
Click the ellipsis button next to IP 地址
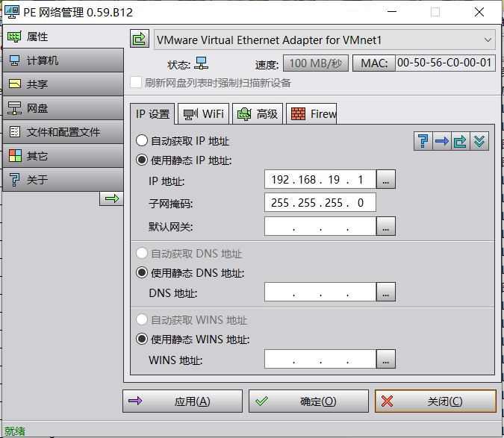coord(386,179)
